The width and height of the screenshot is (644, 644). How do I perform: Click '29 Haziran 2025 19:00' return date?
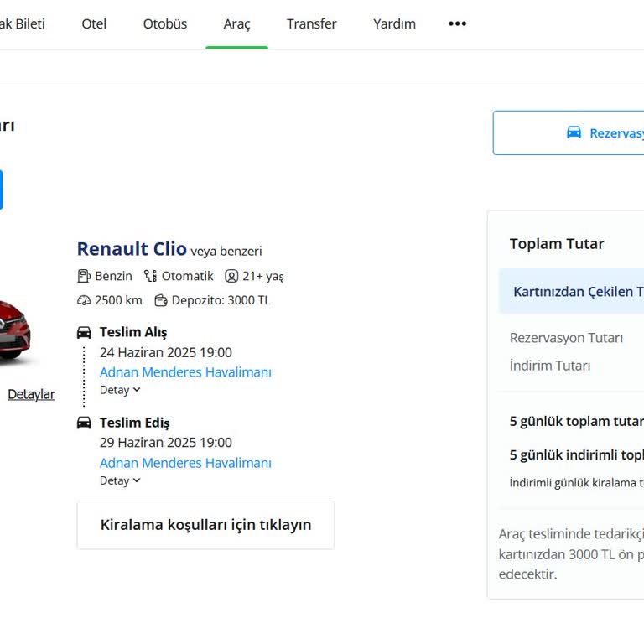pyautogui.click(x=165, y=443)
